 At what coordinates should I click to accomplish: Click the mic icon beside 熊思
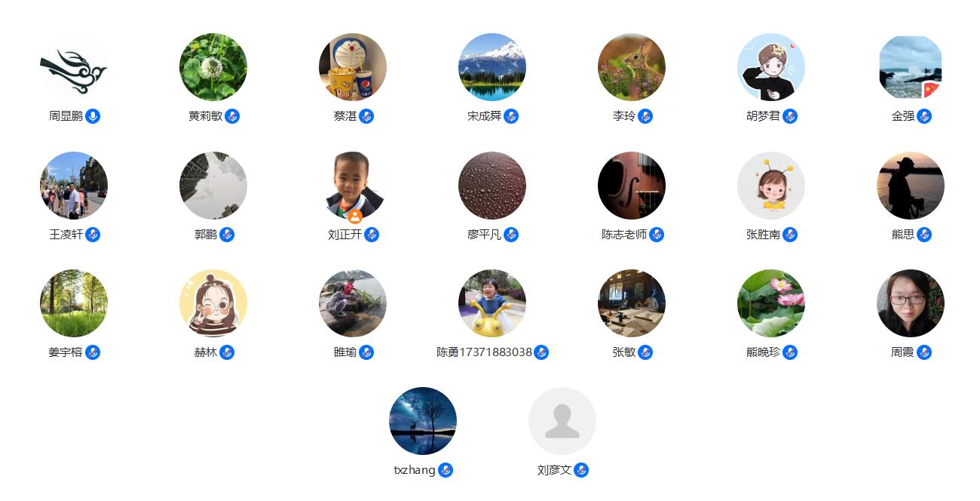click(x=924, y=235)
